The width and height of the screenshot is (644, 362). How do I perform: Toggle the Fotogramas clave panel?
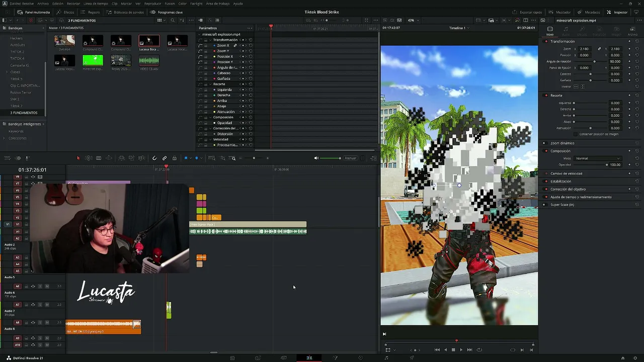[167, 12]
